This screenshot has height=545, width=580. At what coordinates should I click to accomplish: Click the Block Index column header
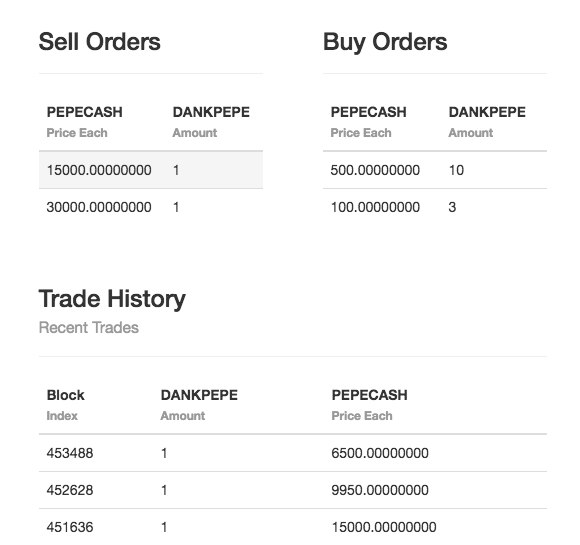pyautogui.click(x=65, y=405)
